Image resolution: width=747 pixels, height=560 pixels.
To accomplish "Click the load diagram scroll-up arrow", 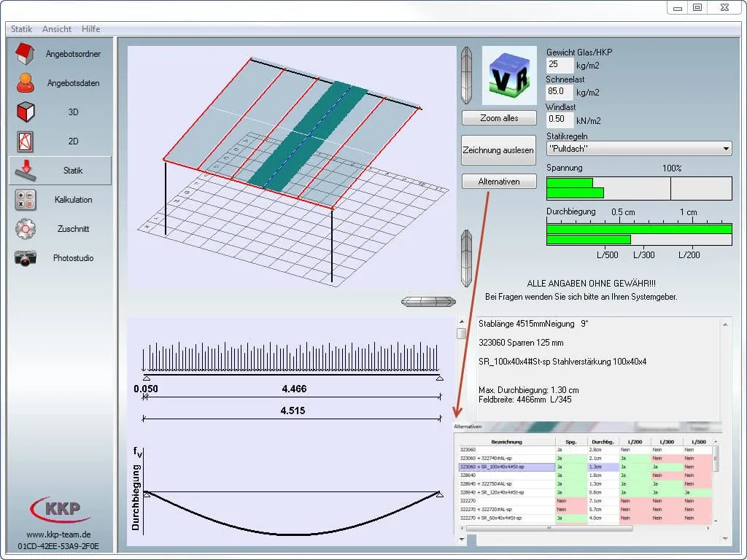I will click(461, 322).
